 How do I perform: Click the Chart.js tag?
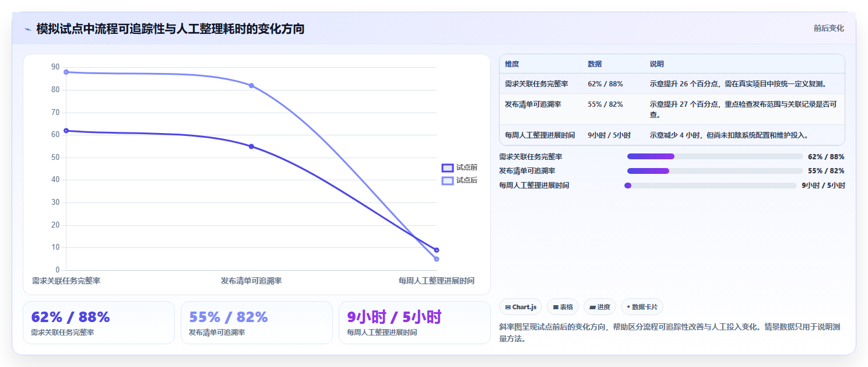click(521, 307)
